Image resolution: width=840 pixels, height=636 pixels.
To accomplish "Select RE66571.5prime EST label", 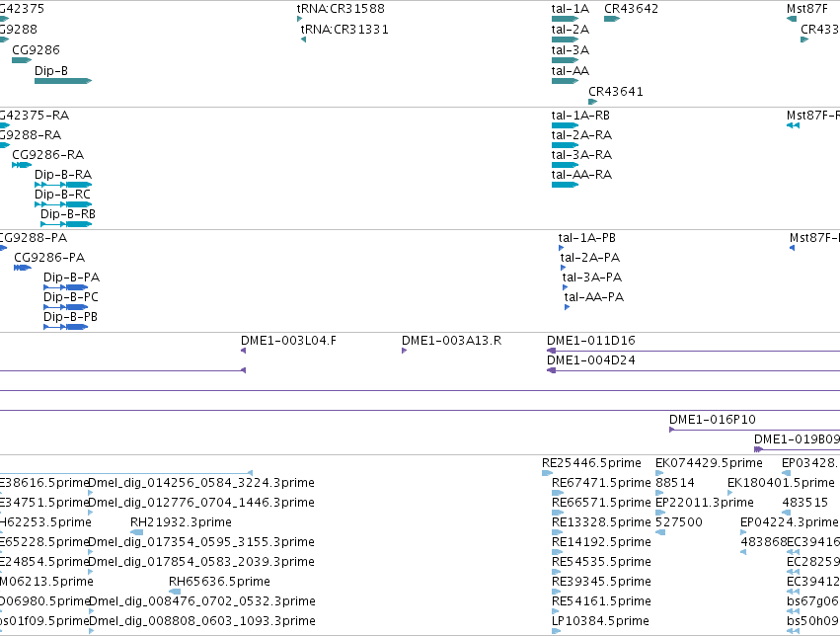I will point(601,503).
